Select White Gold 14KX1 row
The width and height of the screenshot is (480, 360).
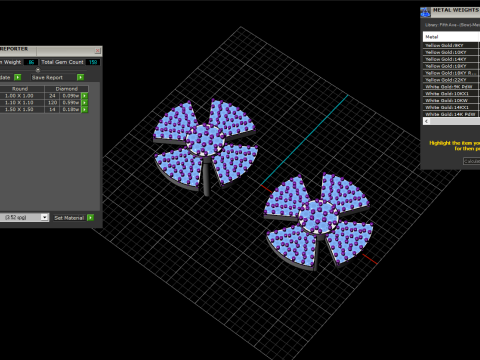click(x=451, y=107)
